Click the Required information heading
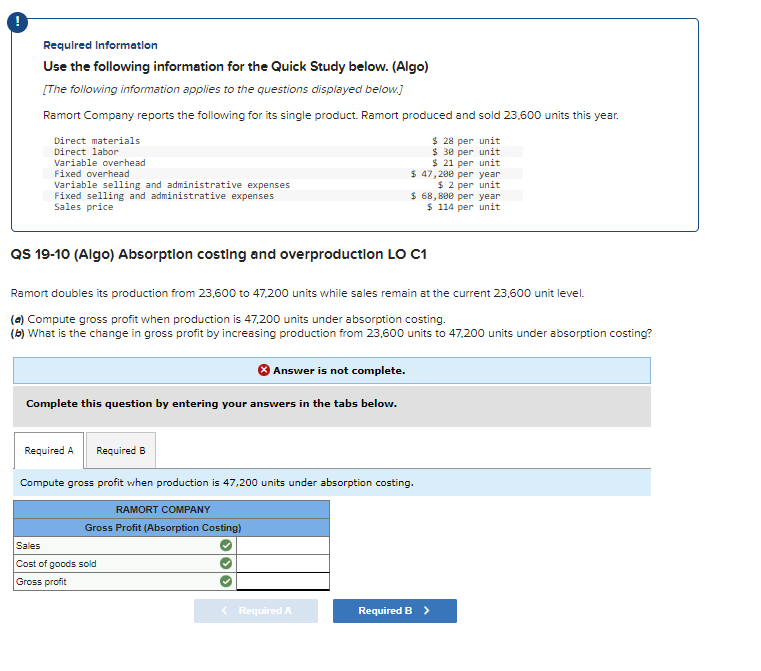The image size is (761, 671). tap(100, 45)
